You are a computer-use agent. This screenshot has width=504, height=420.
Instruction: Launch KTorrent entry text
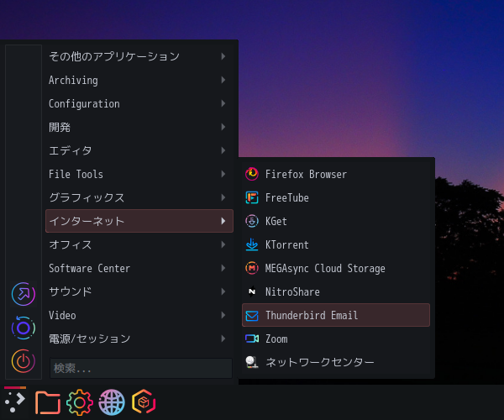(287, 244)
